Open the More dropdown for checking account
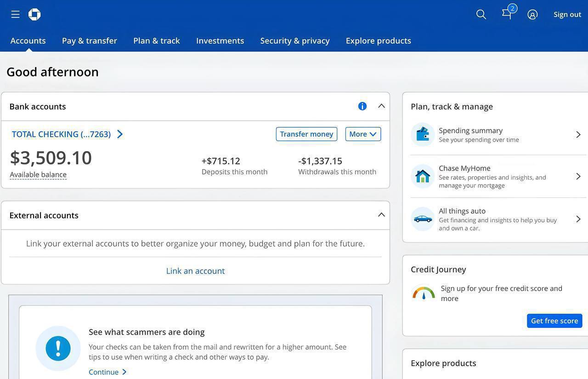Viewport: 588px width, 379px height. point(363,134)
